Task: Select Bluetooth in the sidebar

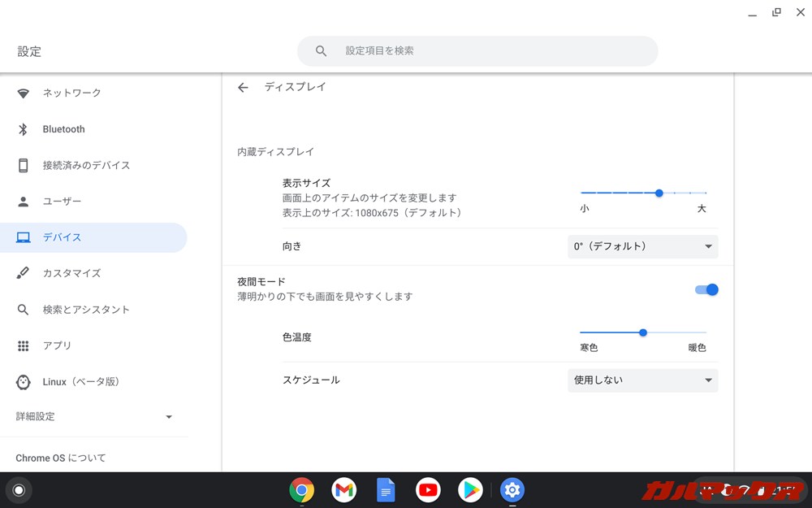Action: (65, 128)
